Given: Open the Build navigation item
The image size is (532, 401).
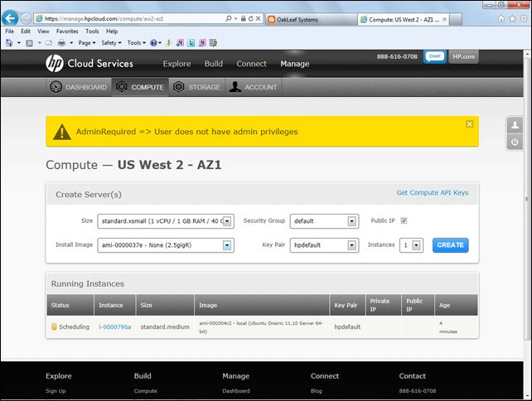Looking at the screenshot, I should 214,64.
